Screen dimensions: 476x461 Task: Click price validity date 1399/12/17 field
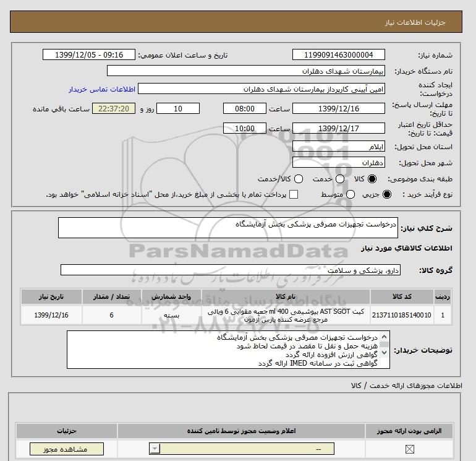click(x=339, y=128)
